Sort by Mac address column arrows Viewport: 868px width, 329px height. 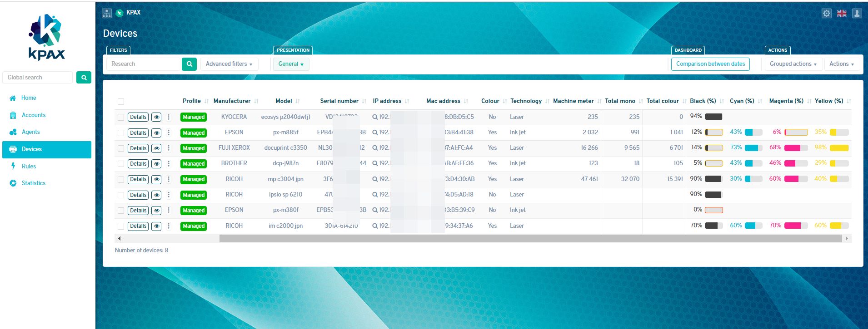click(x=466, y=101)
